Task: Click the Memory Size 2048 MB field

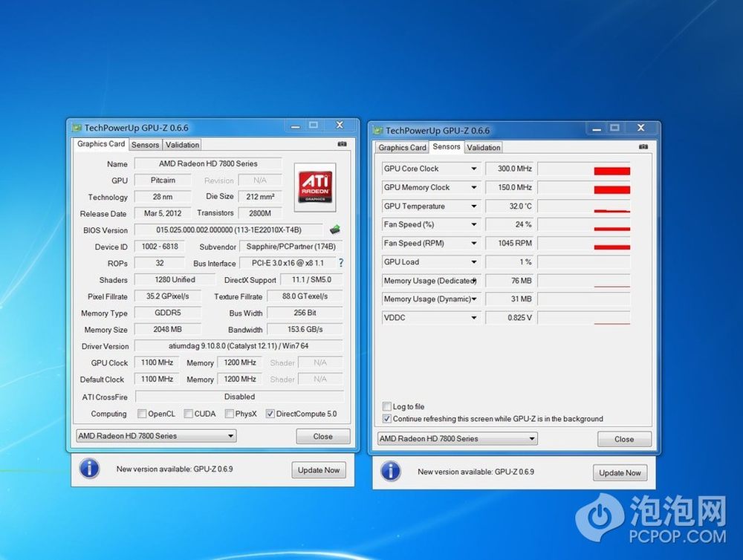Action: (x=168, y=329)
